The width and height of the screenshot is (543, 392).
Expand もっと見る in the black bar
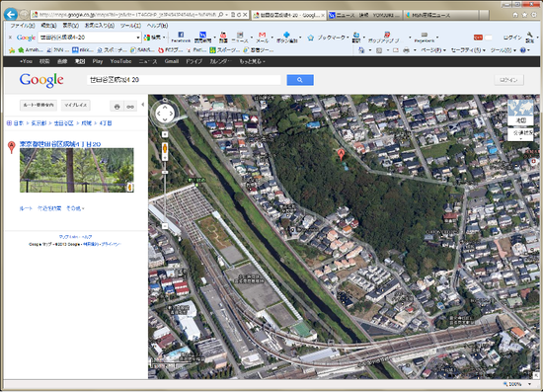pos(252,61)
